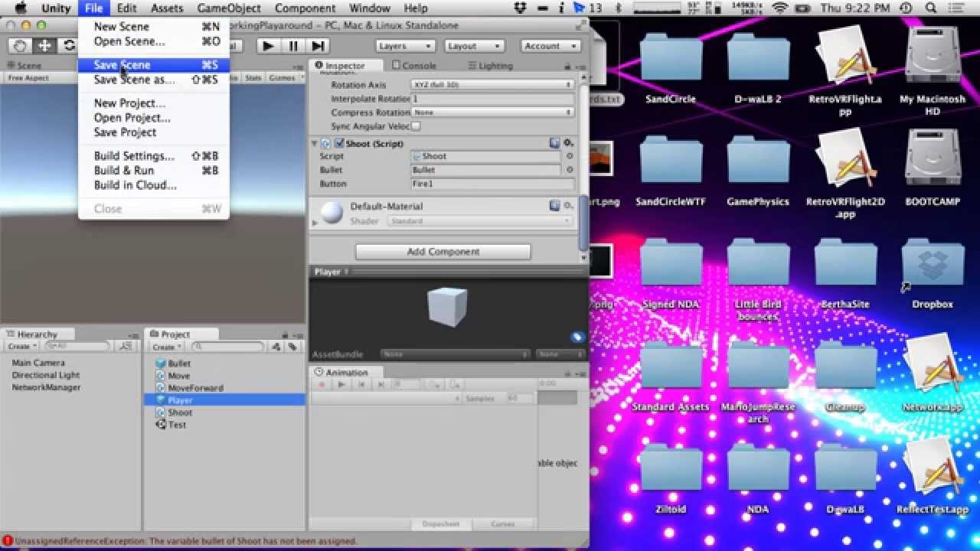Click the Gizmos button in Game view
The width and height of the screenshot is (980, 551).
282,78
